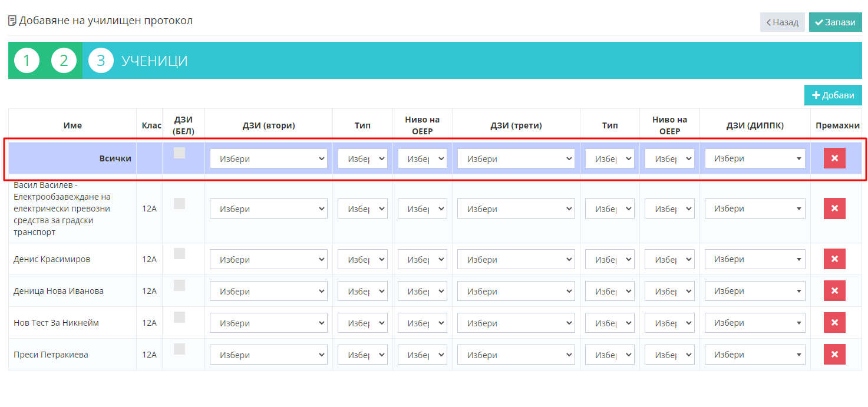The width and height of the screenshot is (868, 407).
Task: Remove all students via Всички row X
Action: tap(834, 158)
